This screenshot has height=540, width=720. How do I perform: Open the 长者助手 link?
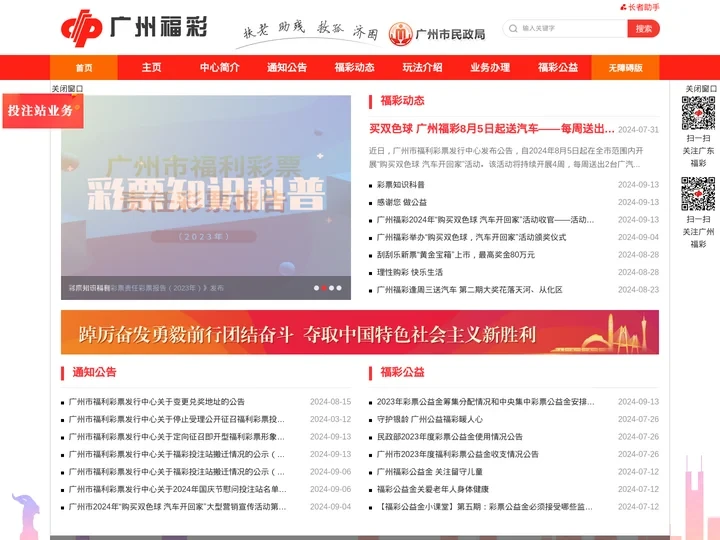[x=640, y=7]
